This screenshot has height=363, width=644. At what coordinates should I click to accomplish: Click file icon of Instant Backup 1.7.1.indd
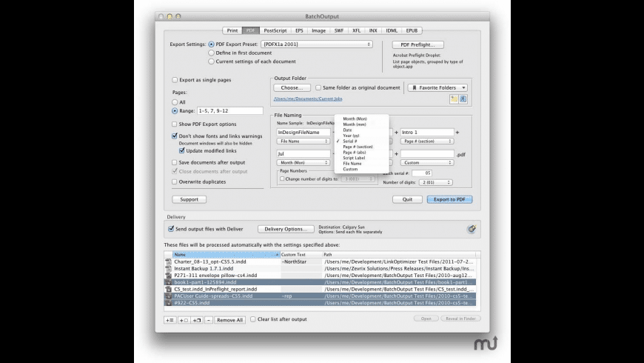(168, 268)
